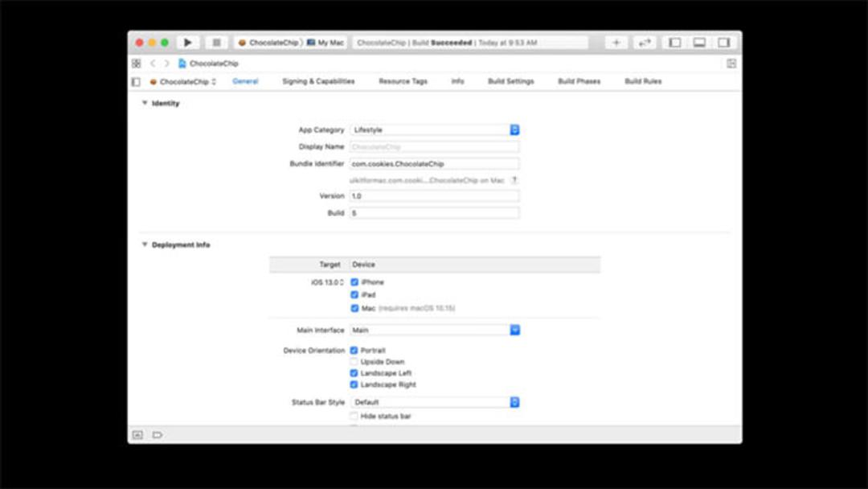
Task: Toggle code review arrows button
Action: [x=645, y=43]
